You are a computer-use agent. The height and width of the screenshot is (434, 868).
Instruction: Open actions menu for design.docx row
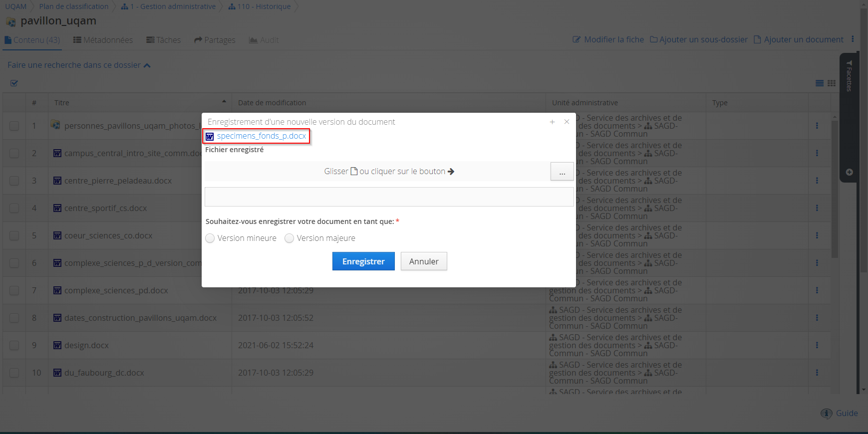click(817, 345)
